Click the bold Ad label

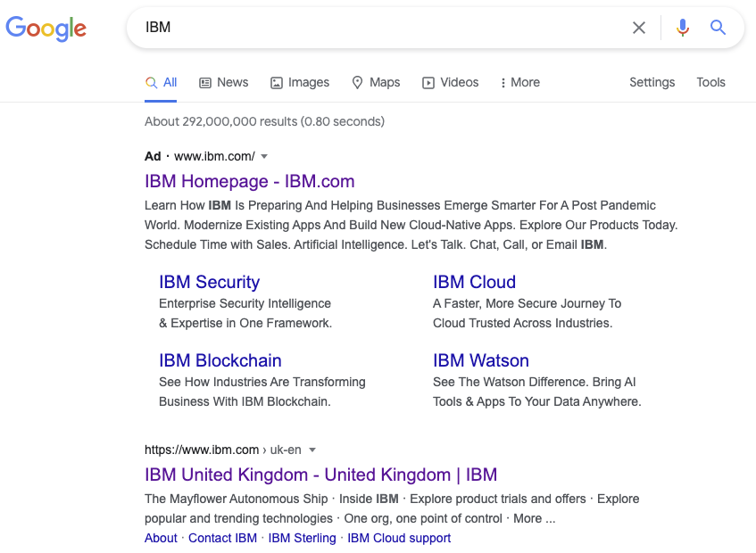(153, 157)
